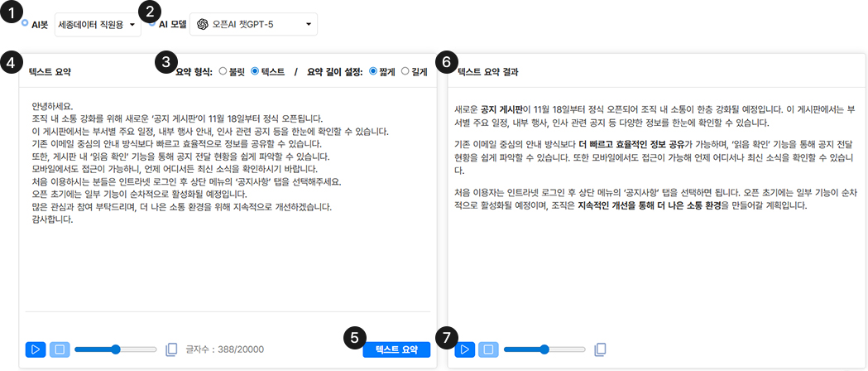Adjust the input panel audio slider
This screenshot has height=371, width=868.
[x=116, y=349]
